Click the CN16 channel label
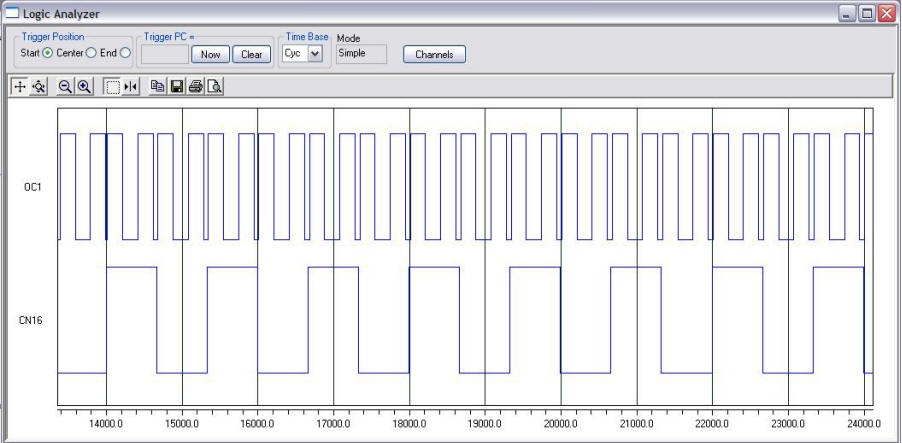Image resolution: width=902 pixels, height=443 pixels. point(31,320)
